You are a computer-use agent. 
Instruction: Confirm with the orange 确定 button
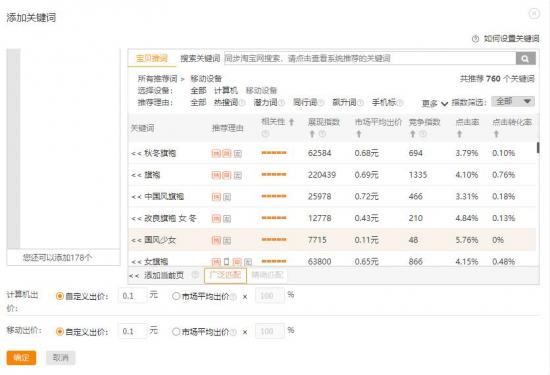coord(21,358)
